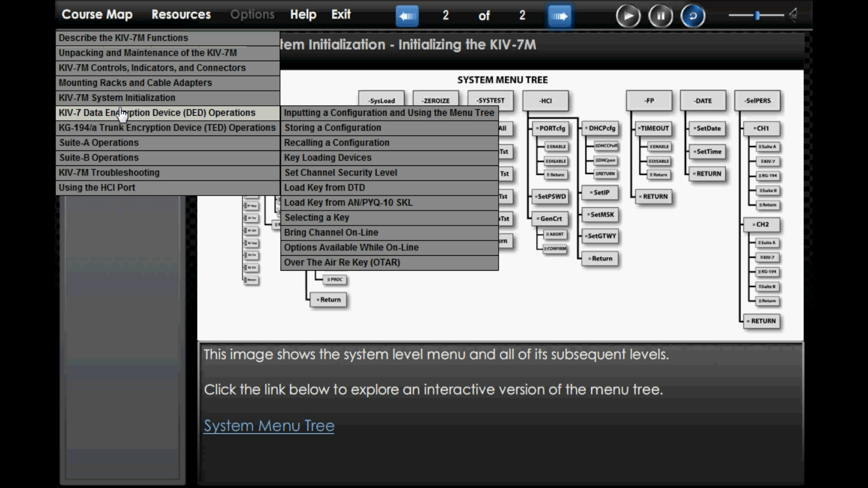
Task: Select KIV-7M Troubleshooting
Action: pos(168,172)
